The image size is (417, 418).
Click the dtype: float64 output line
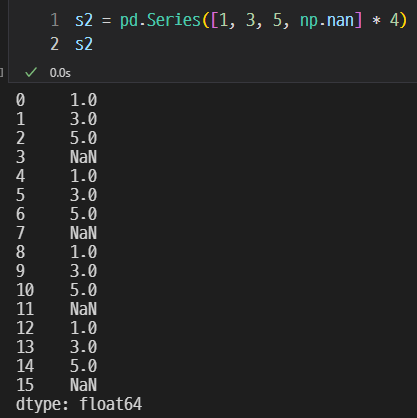coord(79,404)
